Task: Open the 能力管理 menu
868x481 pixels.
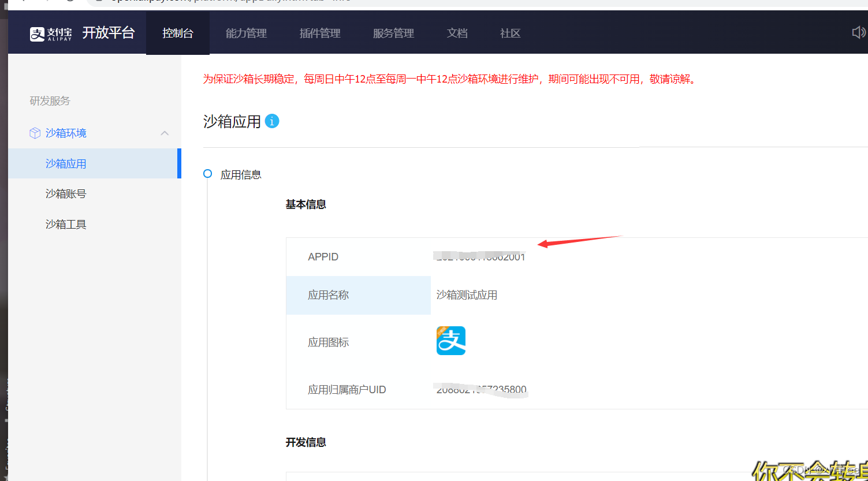Action: [246, 33]
